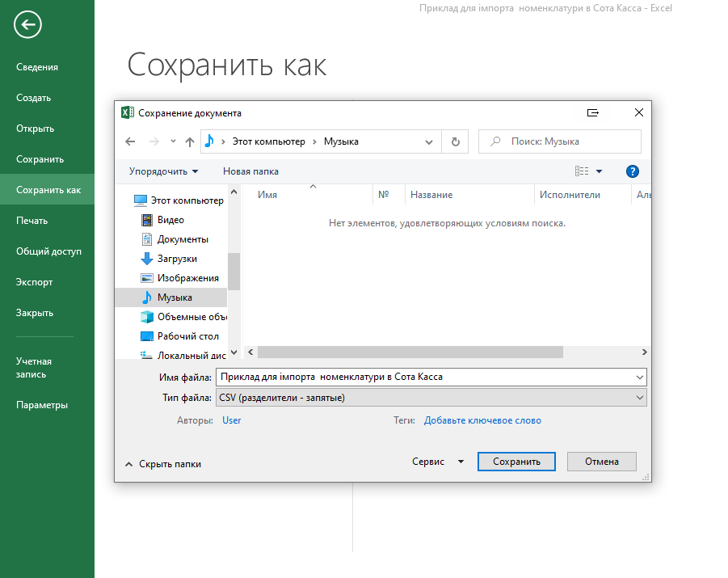This screenshot has width=728, height=578.
Task: Click the dialog's ribbon display icon
Action: tap(593, 113)
